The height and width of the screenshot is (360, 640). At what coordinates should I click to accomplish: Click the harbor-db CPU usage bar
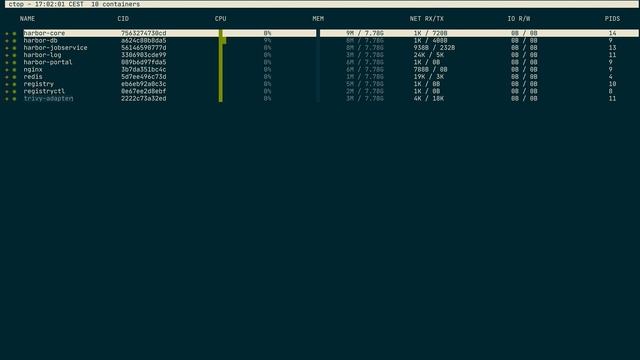pyautogui.click(x=222, y=41)
